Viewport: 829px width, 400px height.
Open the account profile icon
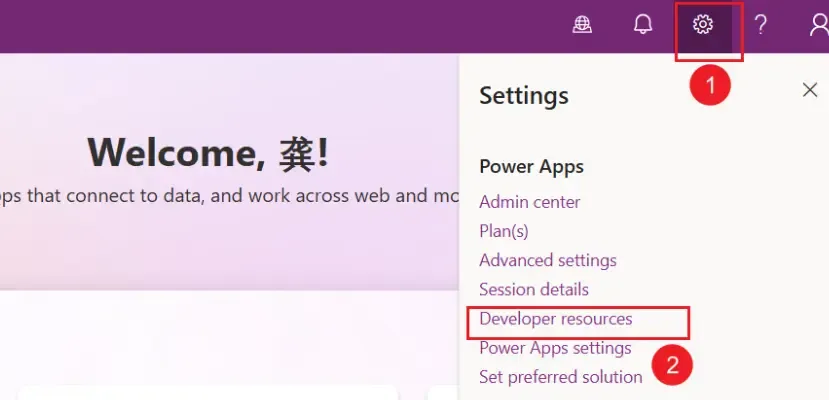pyautogui.click(x=817, y=25)
